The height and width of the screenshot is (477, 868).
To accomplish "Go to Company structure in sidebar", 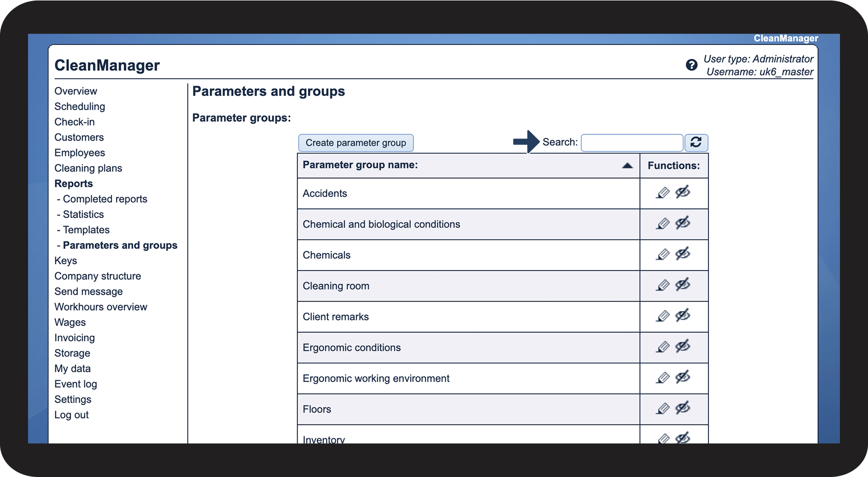I will [x=98, y=276].
